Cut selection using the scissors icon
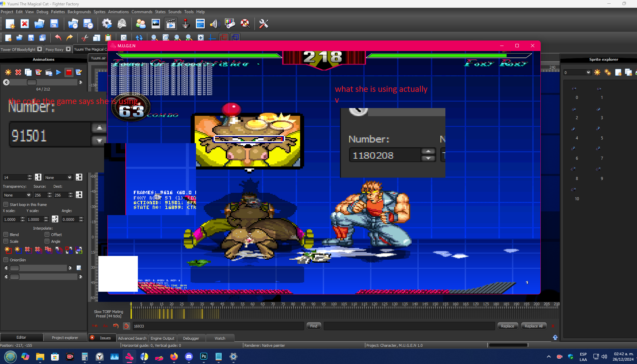 tap(85, 37)
